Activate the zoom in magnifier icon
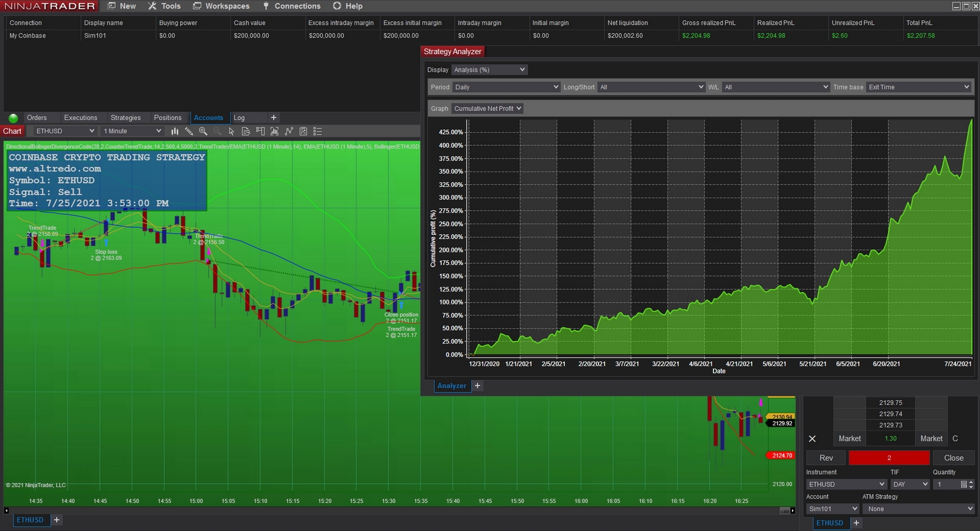 coord(203,131)
